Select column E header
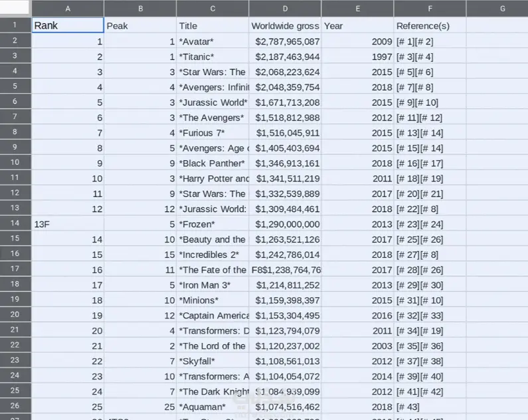Image resolution: width=528 pixels, height=420 pixels. pyautogui.click(x=357, y=9)
